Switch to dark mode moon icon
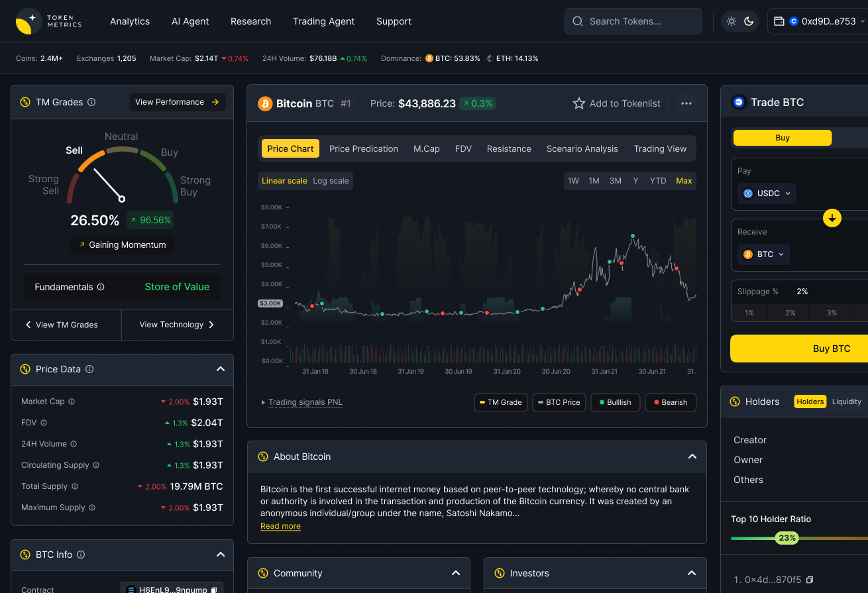 coord(749,21)
